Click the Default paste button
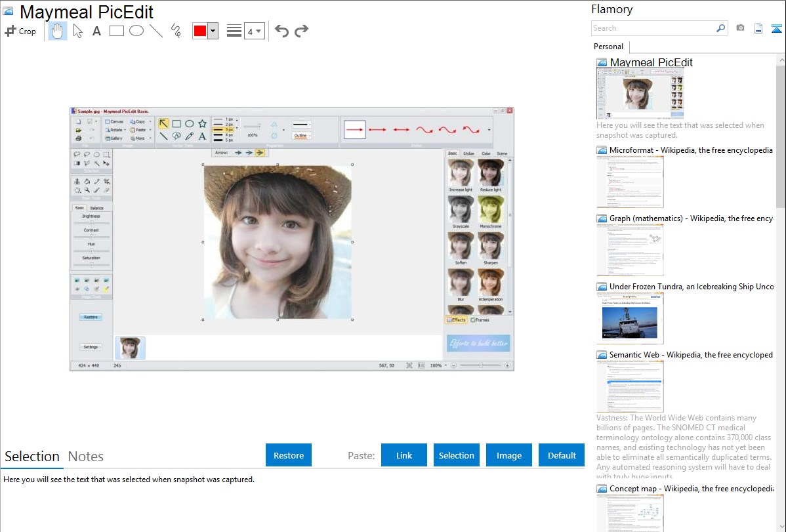The width and height of the screenshot is (786, 532). coord(562,455)
